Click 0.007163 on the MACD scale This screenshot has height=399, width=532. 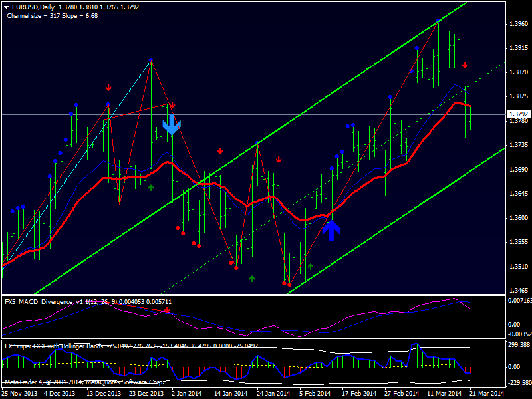coord(519,301)
